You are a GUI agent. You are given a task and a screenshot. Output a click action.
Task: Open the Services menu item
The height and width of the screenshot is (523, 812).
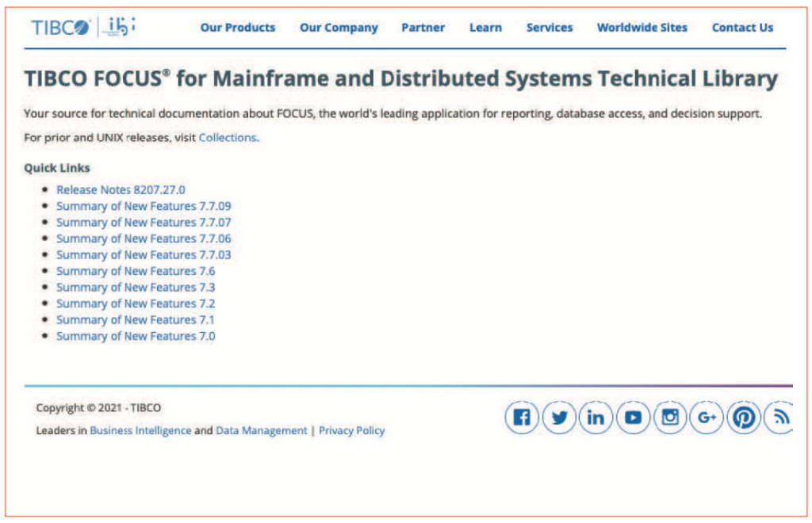pos(550,28)
